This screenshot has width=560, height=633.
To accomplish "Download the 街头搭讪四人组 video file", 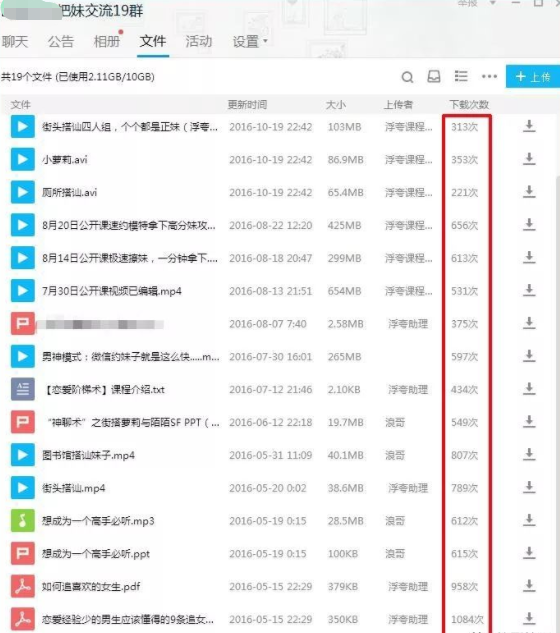I will pos(529,126).
